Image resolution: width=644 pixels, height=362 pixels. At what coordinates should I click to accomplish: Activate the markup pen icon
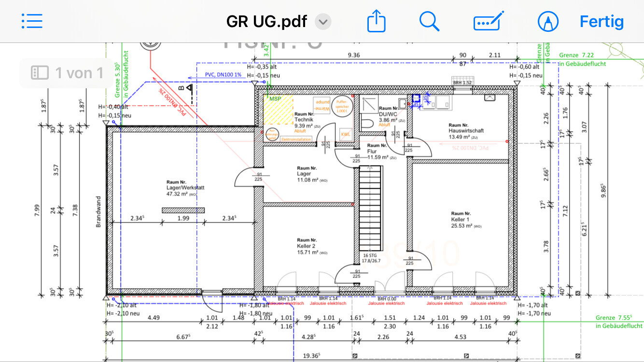(548, 21)
